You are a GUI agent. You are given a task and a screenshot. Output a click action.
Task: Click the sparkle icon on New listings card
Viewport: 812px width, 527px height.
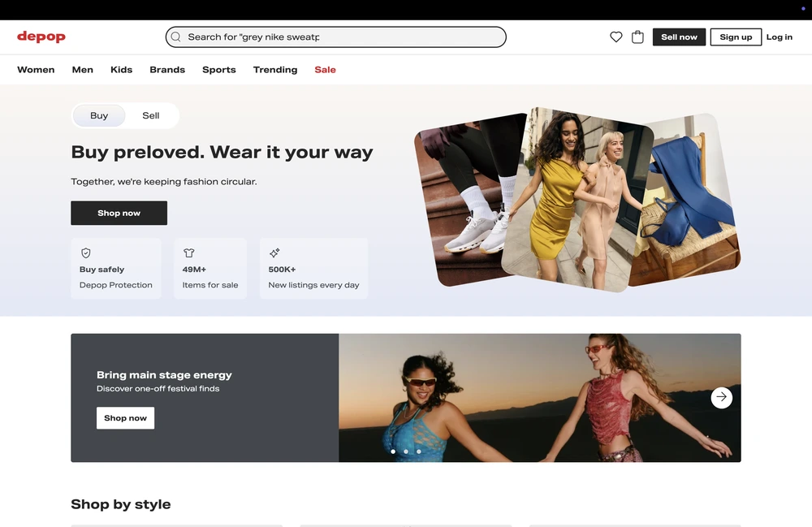point(274,253)
